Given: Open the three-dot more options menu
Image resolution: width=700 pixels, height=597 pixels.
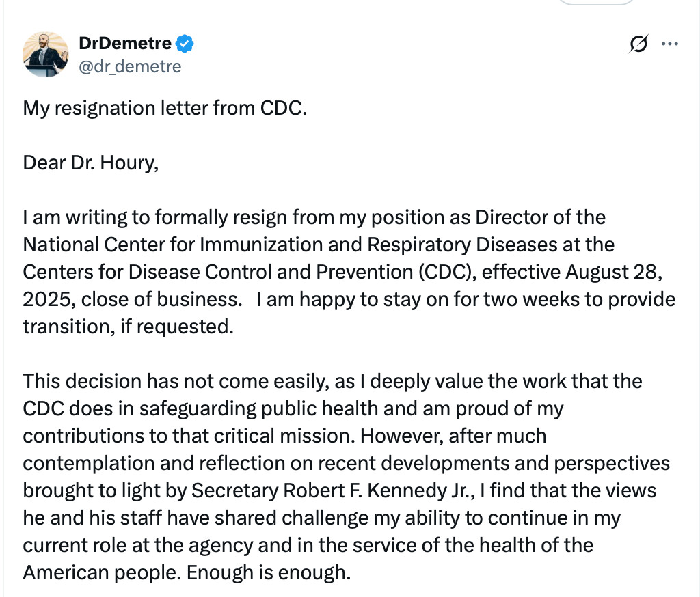Looking at the screenshot, I should coord(670,44).
